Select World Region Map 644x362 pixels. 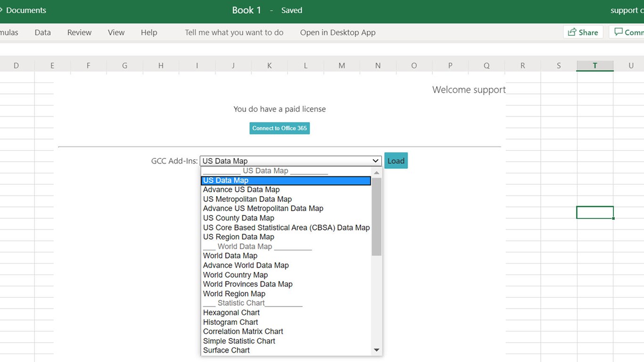[286, 294]
